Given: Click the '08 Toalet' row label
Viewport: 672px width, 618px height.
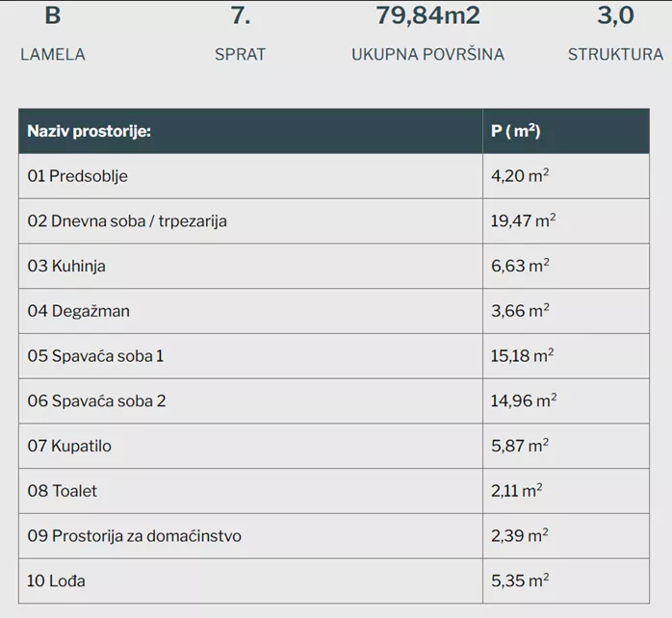Looking at the screenshot, I should point(63,491).
